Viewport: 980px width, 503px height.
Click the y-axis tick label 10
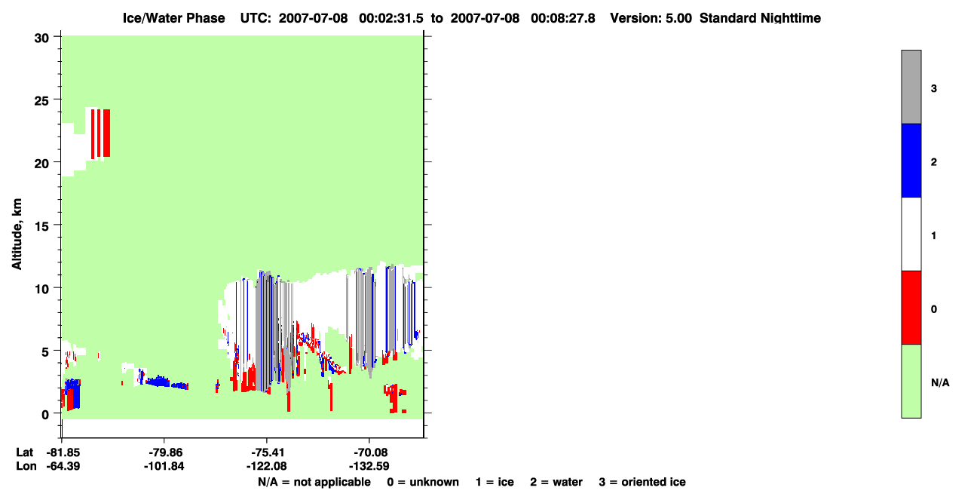pos(44,288)
